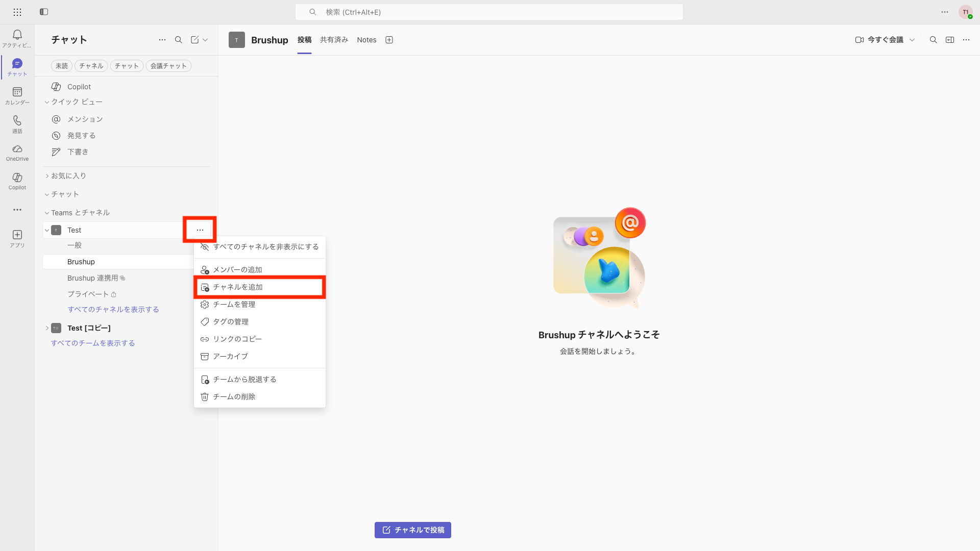The width and height of the screenshot is (980, 551).
Task: Toggle the チャネル filter chip
Action: 91,66
